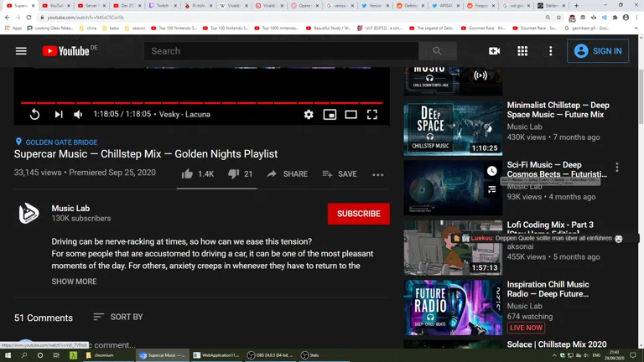Open Inspiration Chill Music Radio title

[x=548, y=289]
